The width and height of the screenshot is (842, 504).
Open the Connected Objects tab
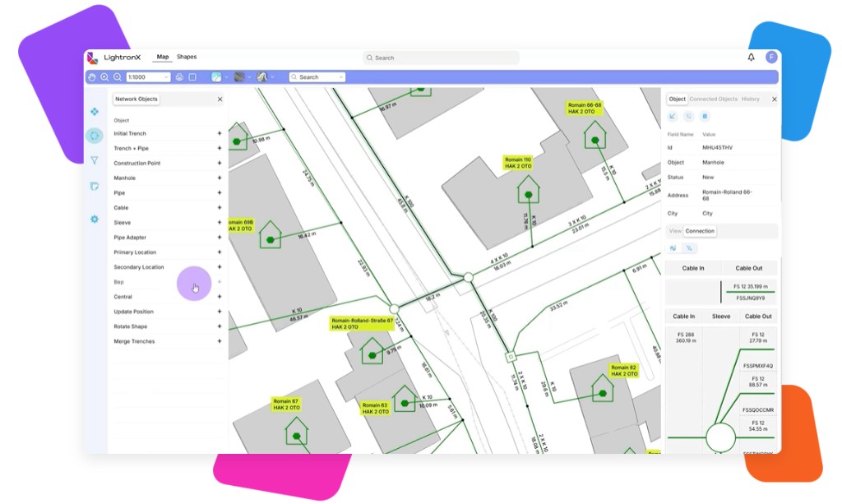[713, 99]
